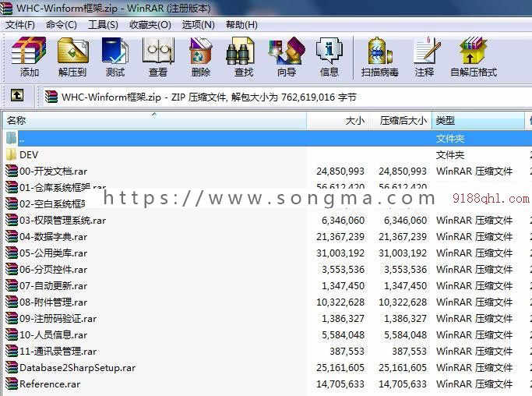Click the icon of Database2SharpSetup.rar
Image resolution: width=532 pixels, height=396 pixels.
11,367
